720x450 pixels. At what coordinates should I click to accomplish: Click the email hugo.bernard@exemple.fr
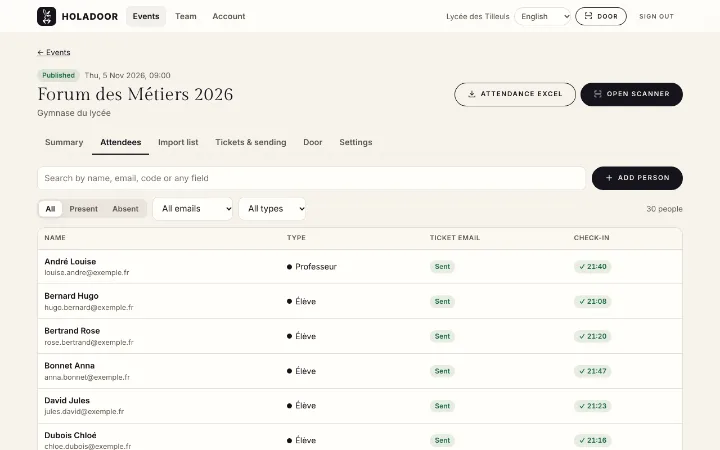click(89, 308)
